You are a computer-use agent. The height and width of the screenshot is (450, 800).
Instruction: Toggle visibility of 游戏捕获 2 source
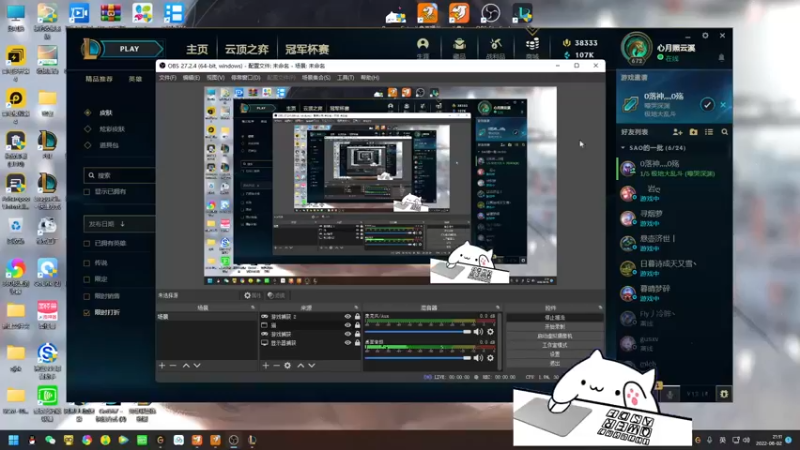(348, 316)
